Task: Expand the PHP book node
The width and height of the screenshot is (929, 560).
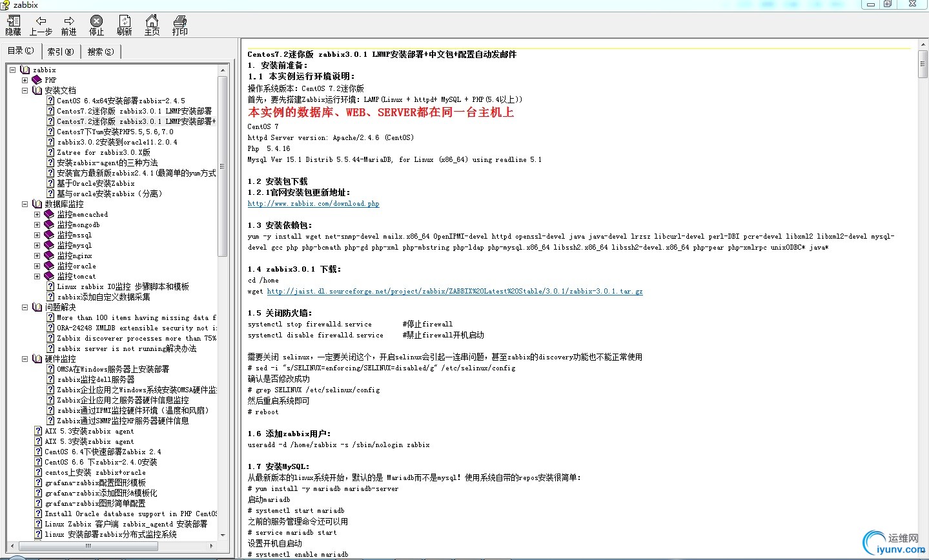Action: tap(25, 80)
